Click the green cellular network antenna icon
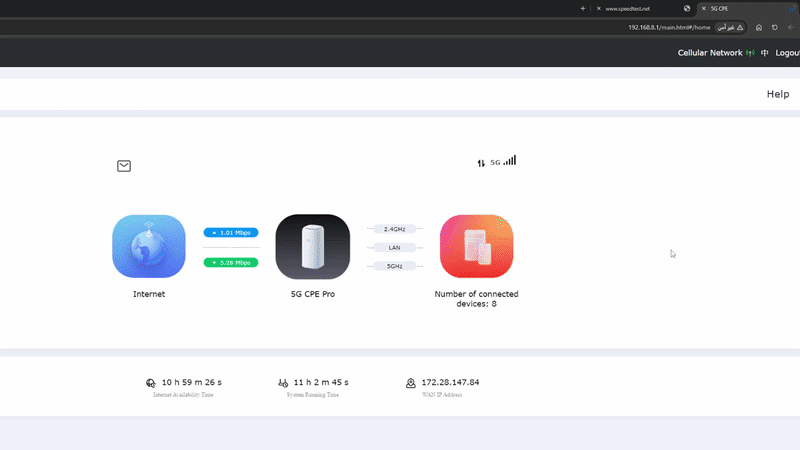 [750, 53]
